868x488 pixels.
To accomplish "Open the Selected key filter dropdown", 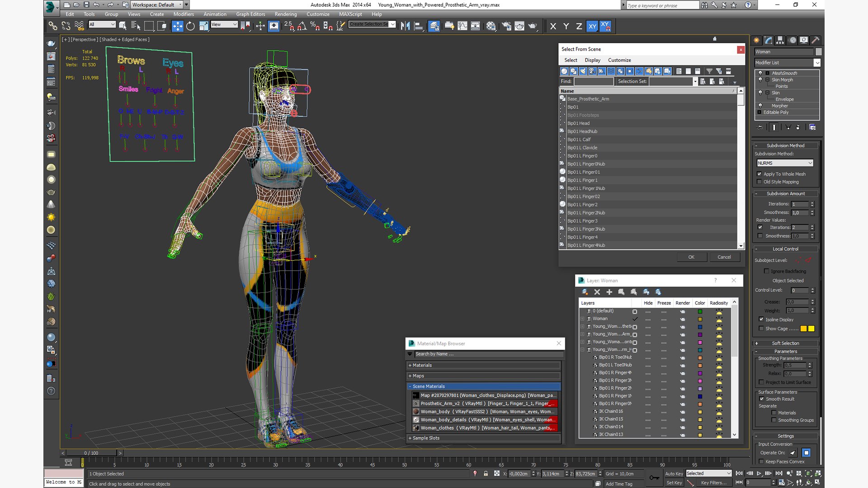I will pyautogui.click(x=708, y=473).
